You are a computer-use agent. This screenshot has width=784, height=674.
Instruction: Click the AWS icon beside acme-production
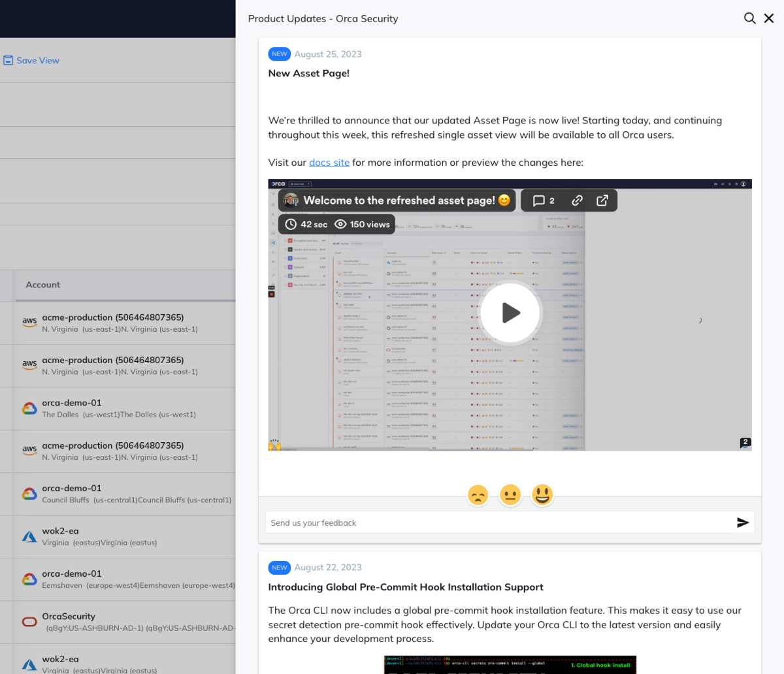[29, 321]
